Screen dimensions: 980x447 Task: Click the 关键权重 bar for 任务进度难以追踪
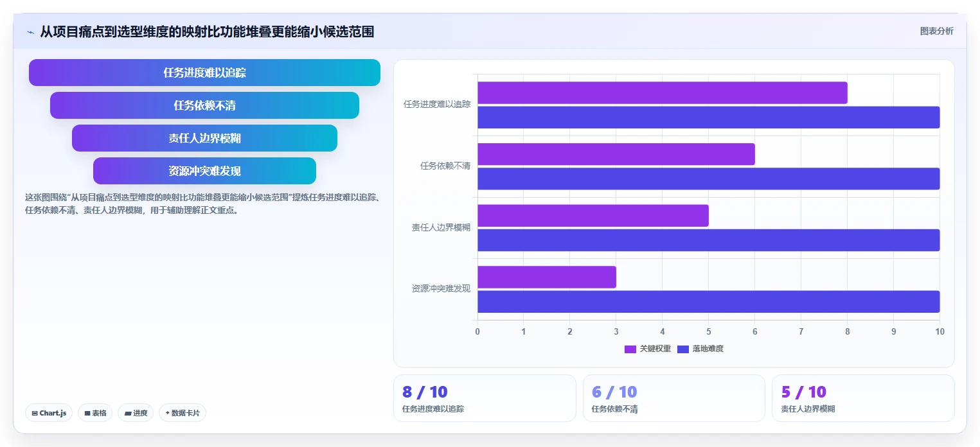point(663,92)
